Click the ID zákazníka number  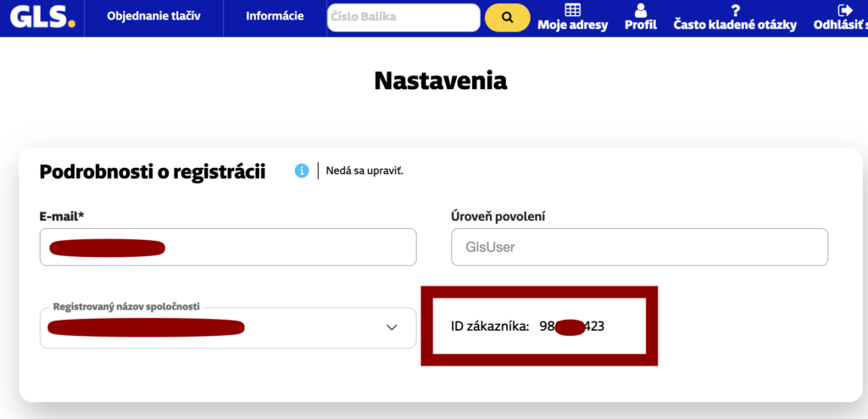572,326
